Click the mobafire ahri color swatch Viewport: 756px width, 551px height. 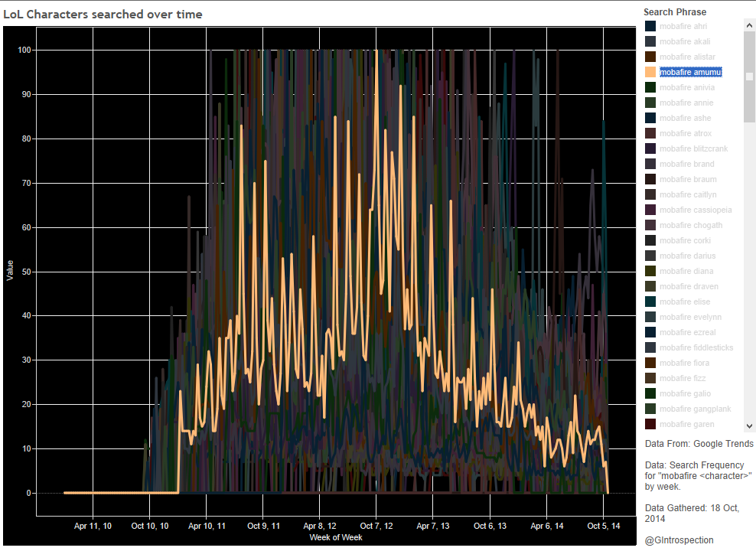(650, 26)
